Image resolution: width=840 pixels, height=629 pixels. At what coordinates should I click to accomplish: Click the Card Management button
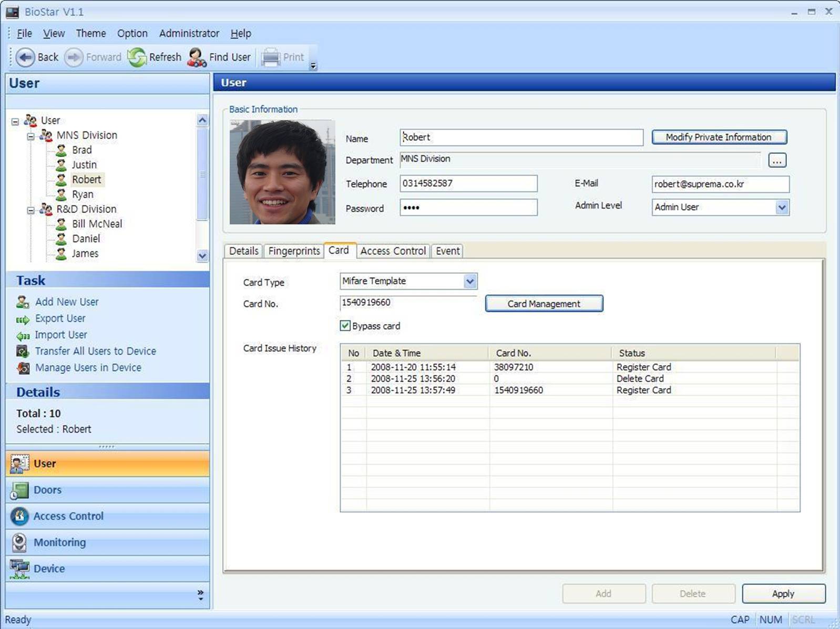[x=544, y=304]
